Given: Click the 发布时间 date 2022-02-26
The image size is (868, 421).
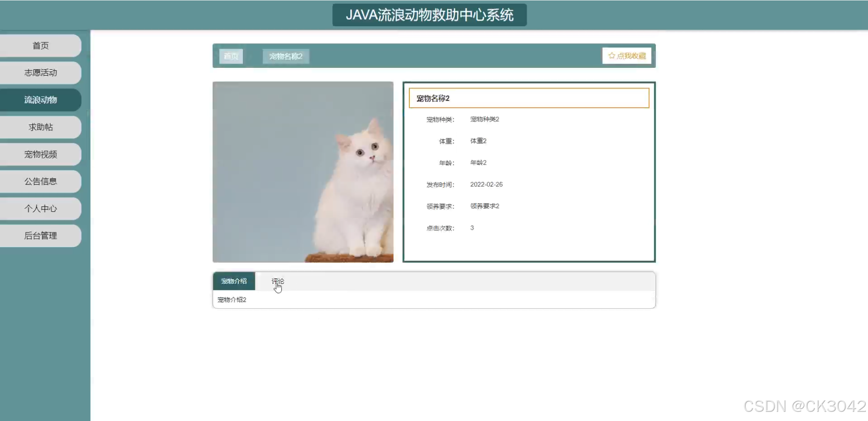Looking at the screenshot, I should click(486, 184).
